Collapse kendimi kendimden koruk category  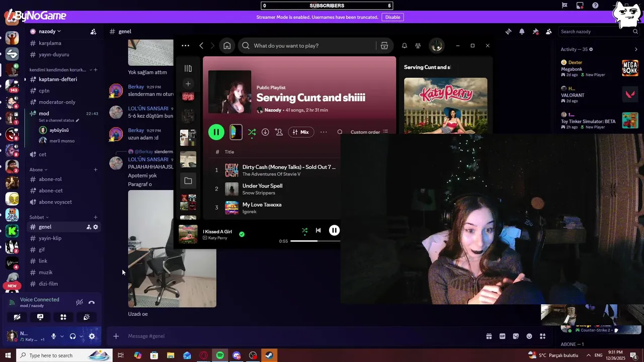[x=60, y=70]
